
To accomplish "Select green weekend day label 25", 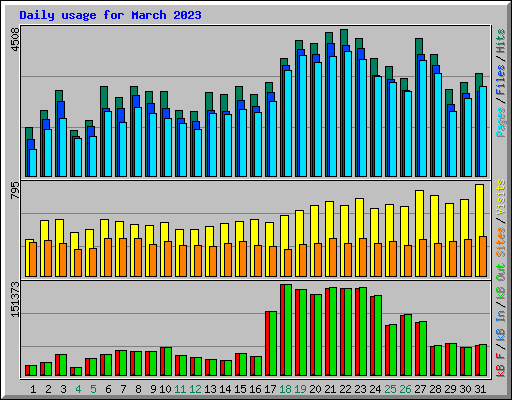I will pyautogui.click(x=390, y=389).
